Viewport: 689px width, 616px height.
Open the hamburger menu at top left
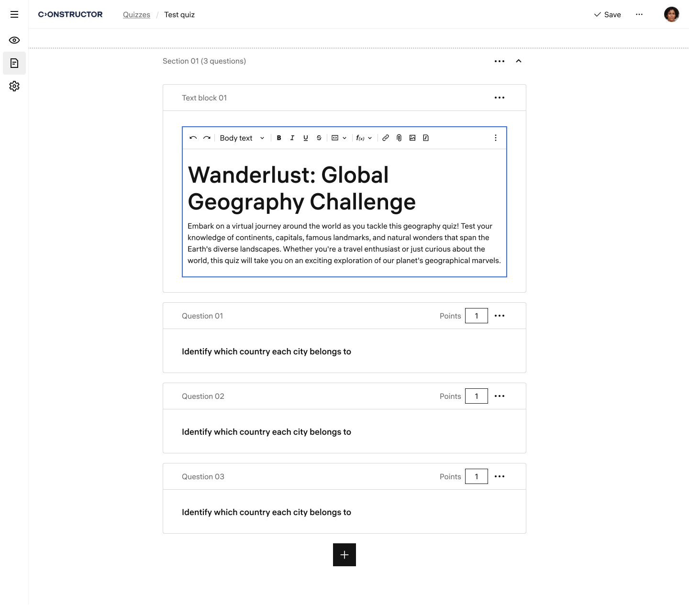[x=14, y=14]
